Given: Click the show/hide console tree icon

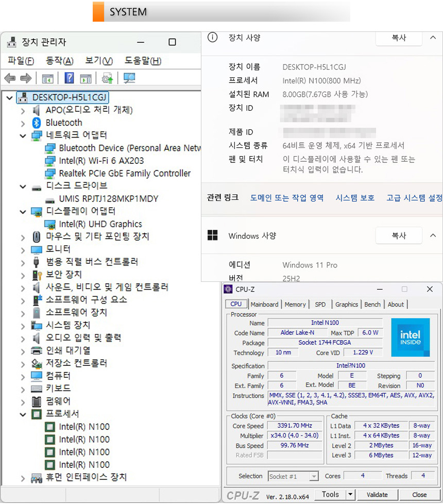Looking at the screenshot, I should (x=47, y=78).
